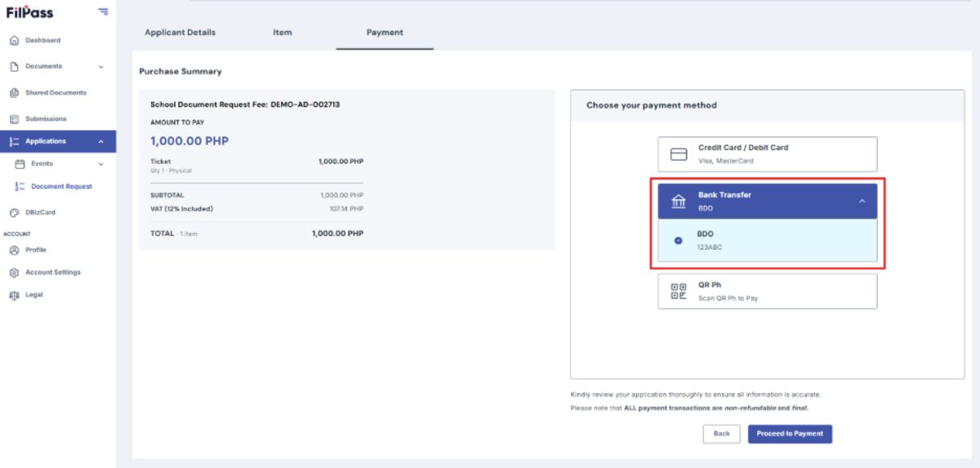The height and width of the screenshot is (468, 980).
Task: Expand the Events submenu chevron
Action: point(101,163)
